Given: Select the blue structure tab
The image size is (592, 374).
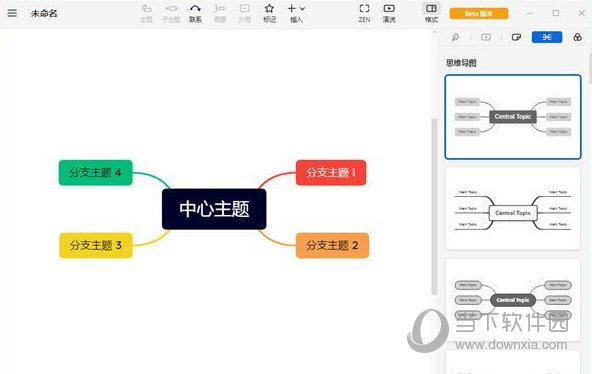Looking at the screenshot, I should (547, 37).
